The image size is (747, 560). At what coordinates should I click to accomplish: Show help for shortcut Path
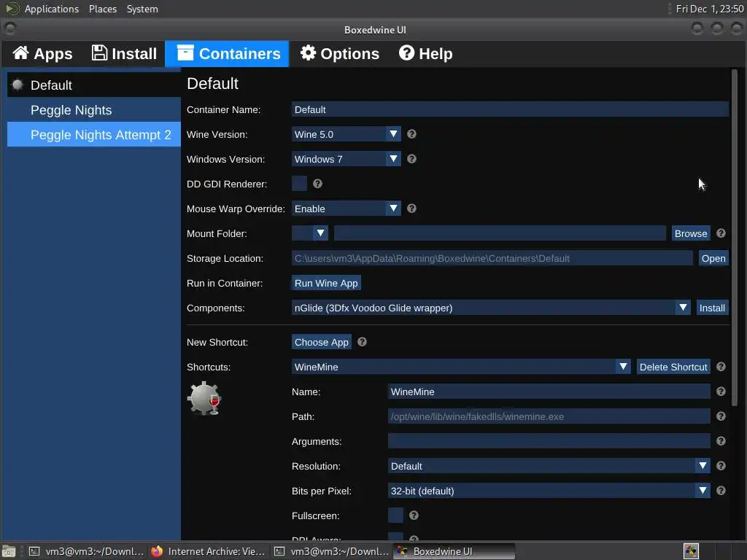pyautogui.click(x=721, y=416)
